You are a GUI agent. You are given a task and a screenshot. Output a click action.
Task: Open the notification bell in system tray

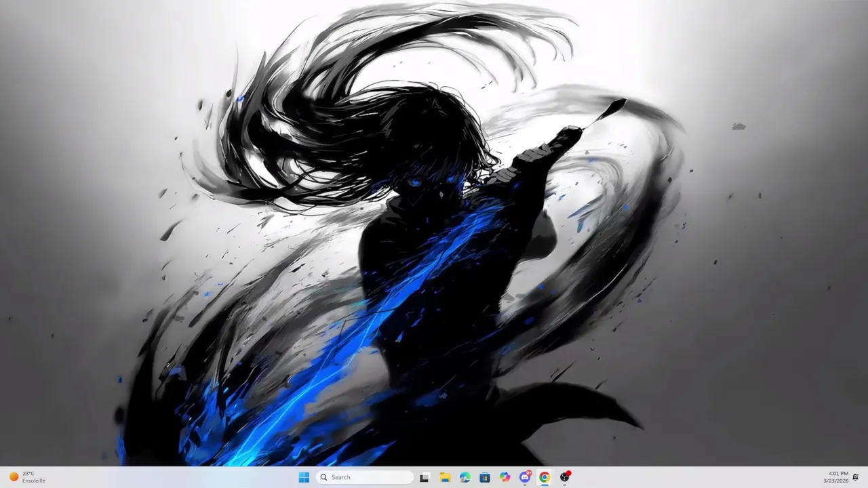point(856,477)
